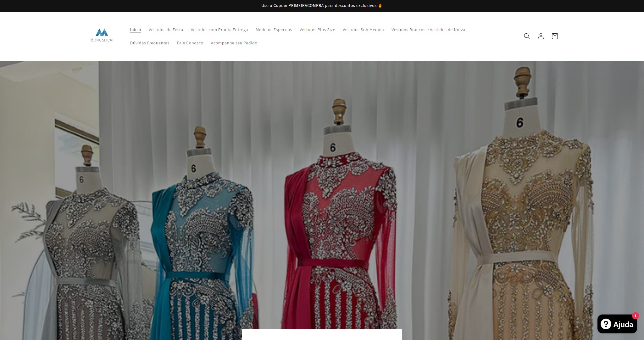Open Vestidos Sob Medida page

click(x=363, y=30)
